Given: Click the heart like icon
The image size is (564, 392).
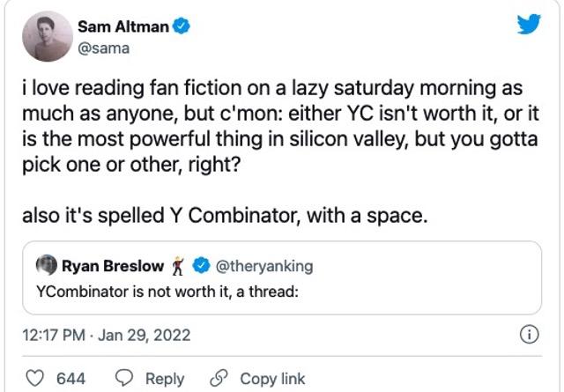Looking at the screenshot, I should [34, 379].
